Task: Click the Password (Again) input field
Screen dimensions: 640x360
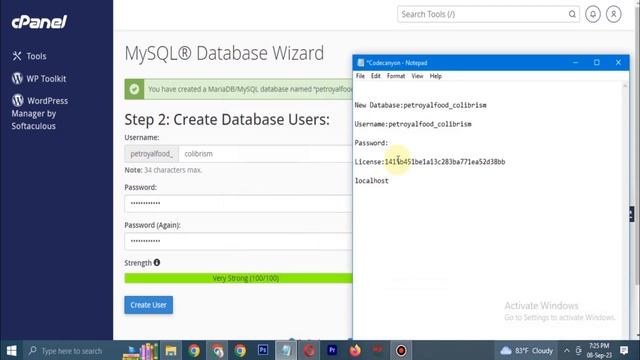Action: (x=238, y=241)
